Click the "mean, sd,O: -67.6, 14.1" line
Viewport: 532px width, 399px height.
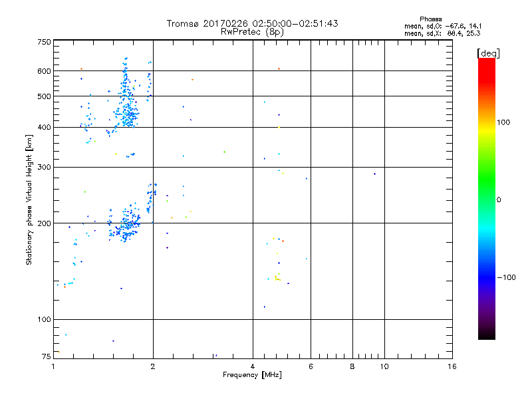(443, 26)
